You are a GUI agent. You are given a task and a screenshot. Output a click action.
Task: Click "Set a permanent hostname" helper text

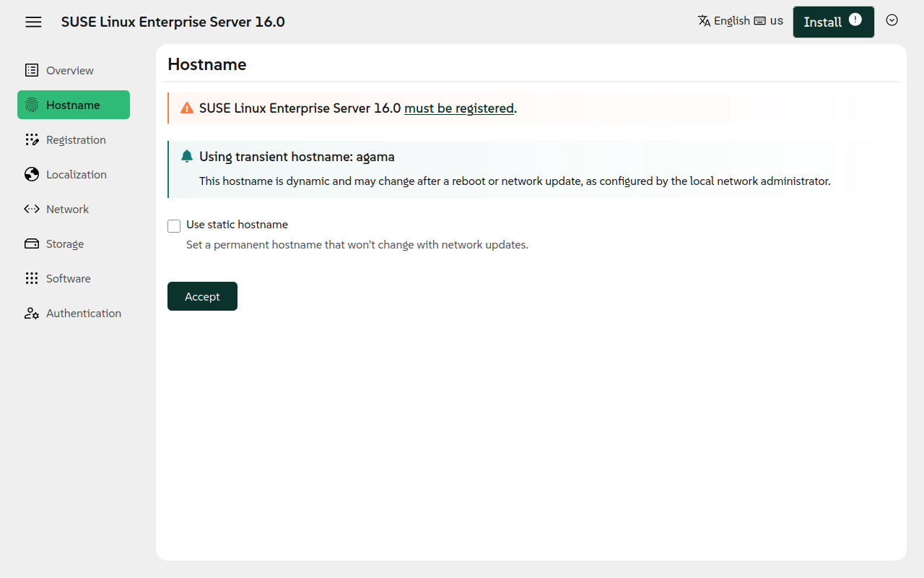point(357,245)
